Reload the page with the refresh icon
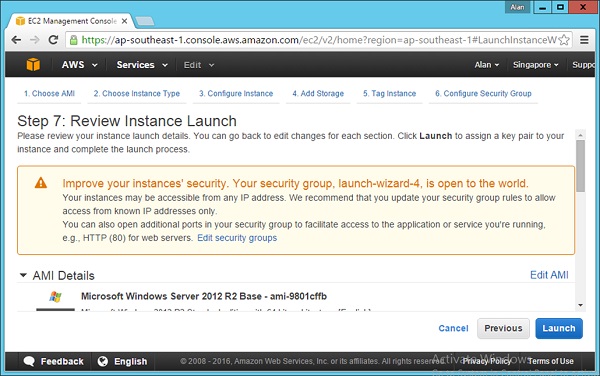This screenshot has width=600, height=376. [x=53, y=40]
